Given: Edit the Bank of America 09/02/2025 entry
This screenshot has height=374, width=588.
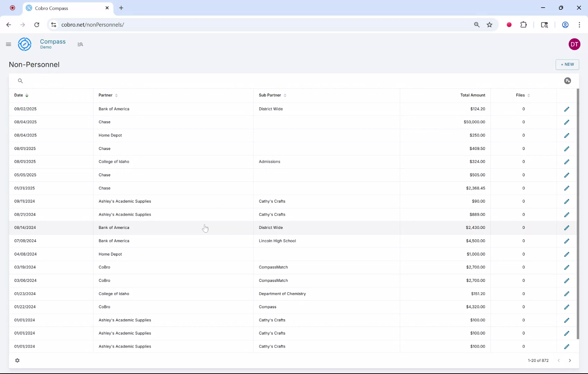Looking at the screenshot, I should point(567,109).
